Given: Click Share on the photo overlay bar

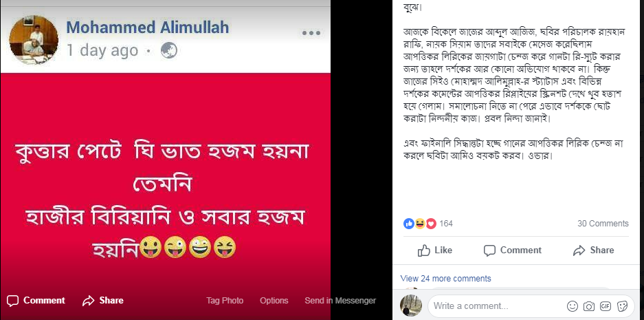Looking at the screenshot, I should point(103,301).
